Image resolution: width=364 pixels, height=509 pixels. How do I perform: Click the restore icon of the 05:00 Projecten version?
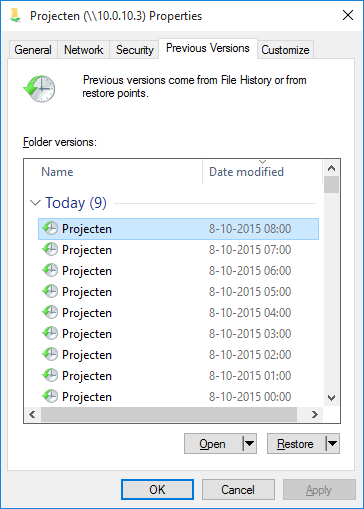(50, 291)
